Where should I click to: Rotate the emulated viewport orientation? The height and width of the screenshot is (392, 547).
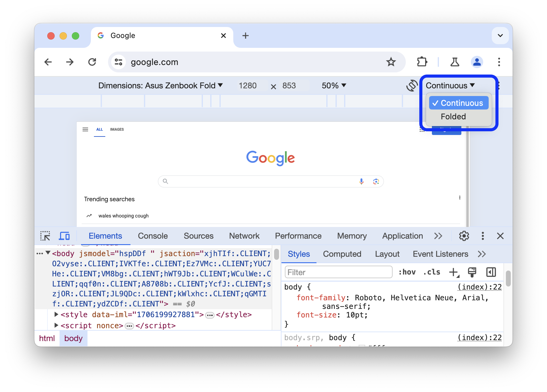(x=412, y=86)
